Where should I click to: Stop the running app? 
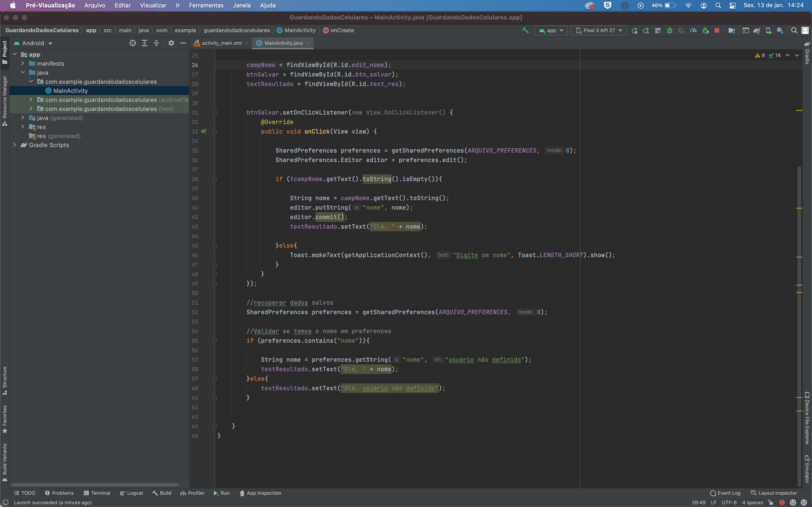pos(717,30)
